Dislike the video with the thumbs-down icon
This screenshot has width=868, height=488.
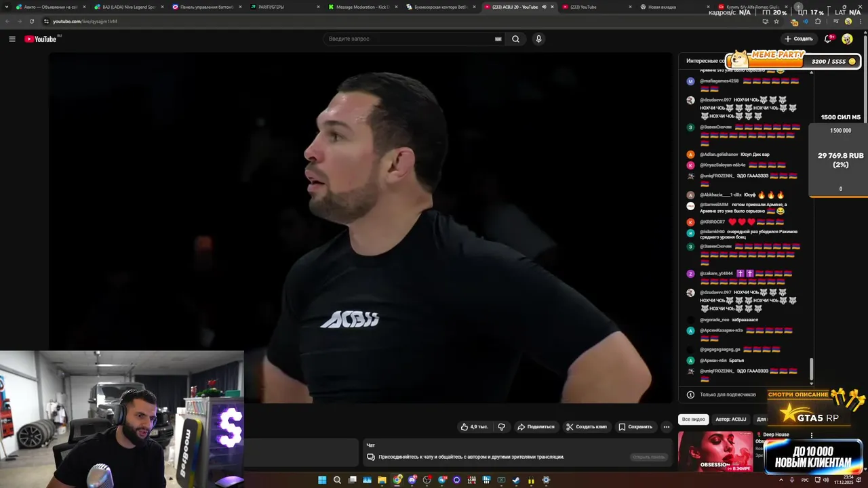502,427
